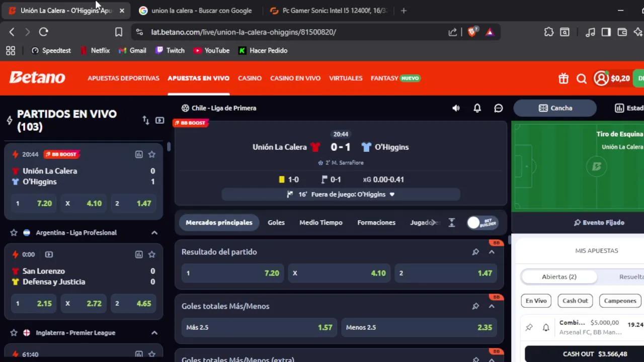Open the Betano search magnifier

coord(582,78)
